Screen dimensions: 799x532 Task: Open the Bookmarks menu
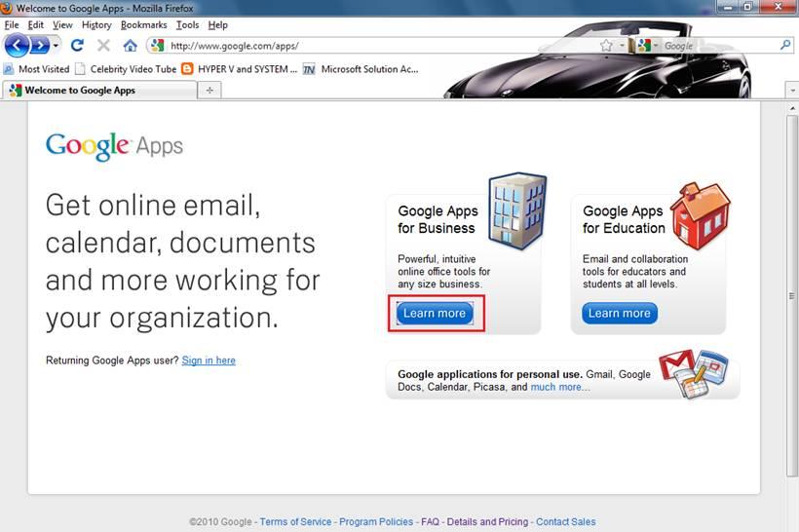click(x=143, y=24)
